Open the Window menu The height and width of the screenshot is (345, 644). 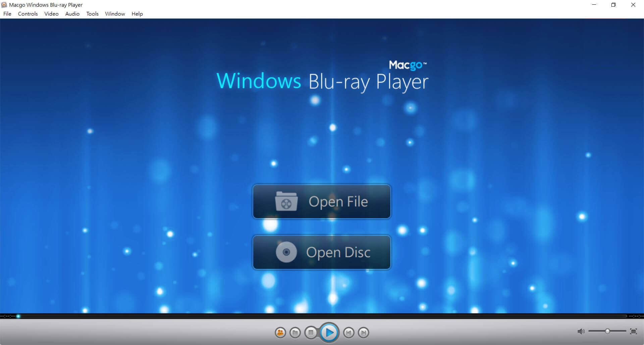pos(115,14)
